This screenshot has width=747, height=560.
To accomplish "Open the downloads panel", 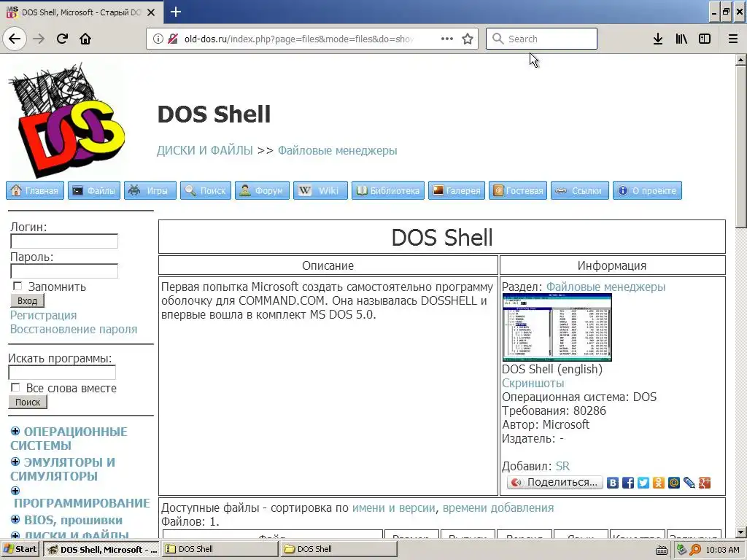I will tap(658, 39).
